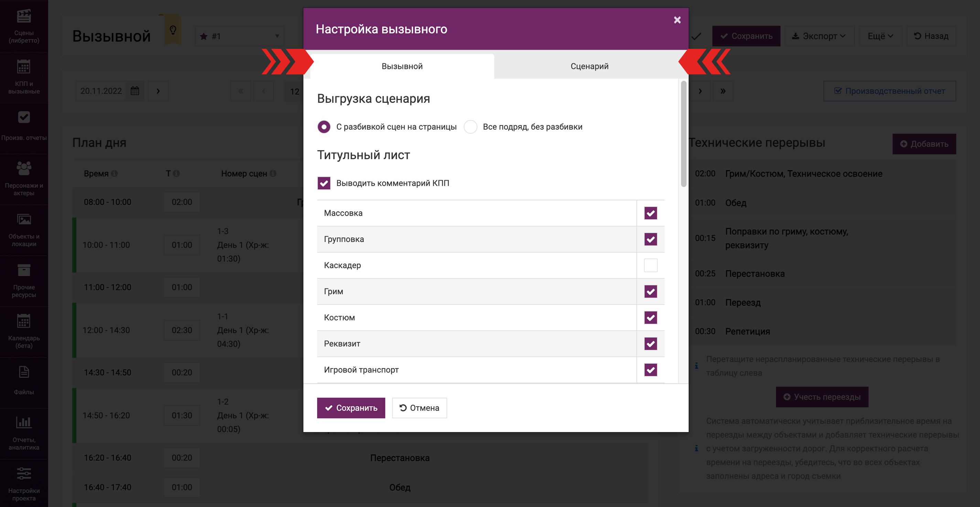Expand the Ещё dropdown menu

coord(880,36)
